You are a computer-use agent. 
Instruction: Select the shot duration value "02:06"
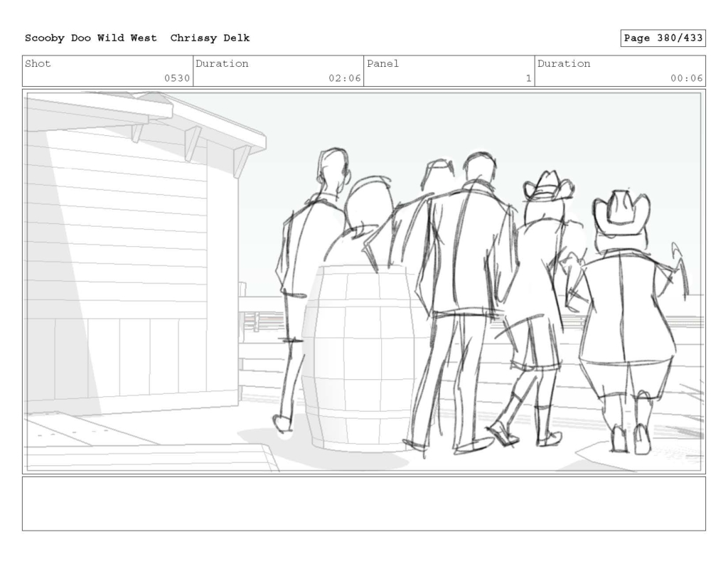[345, 78]
